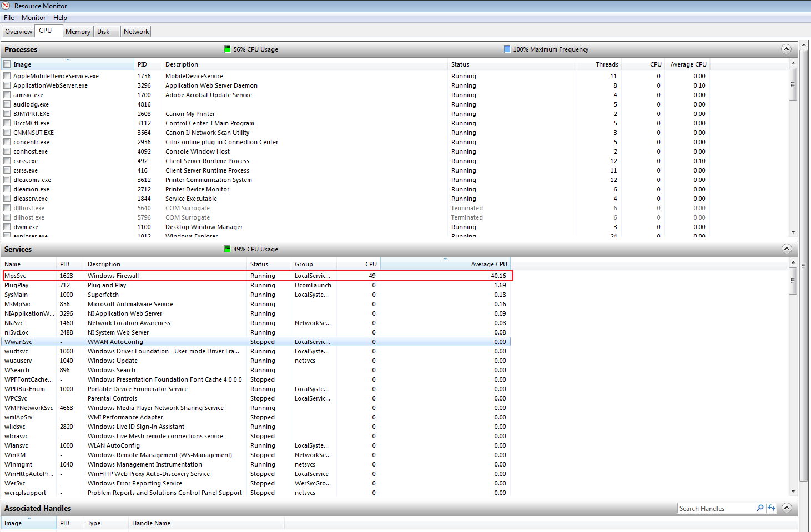The image size is (811, 532).
Task: Enable the checkbox for csrss.exe PID 492
Action: (x=7, y=161)
